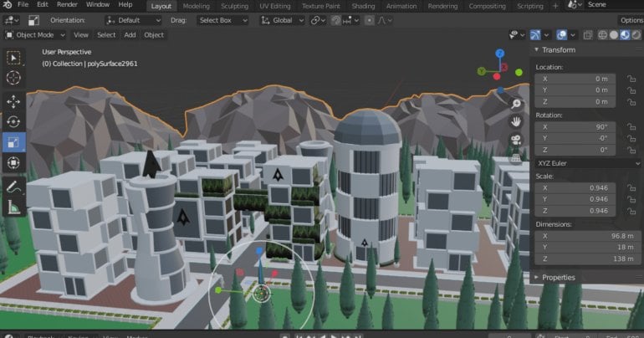This screenshot has width=644, height=338.
Task: Toggle X-ray mode in viewport header
Action: (x=589, y=35)
